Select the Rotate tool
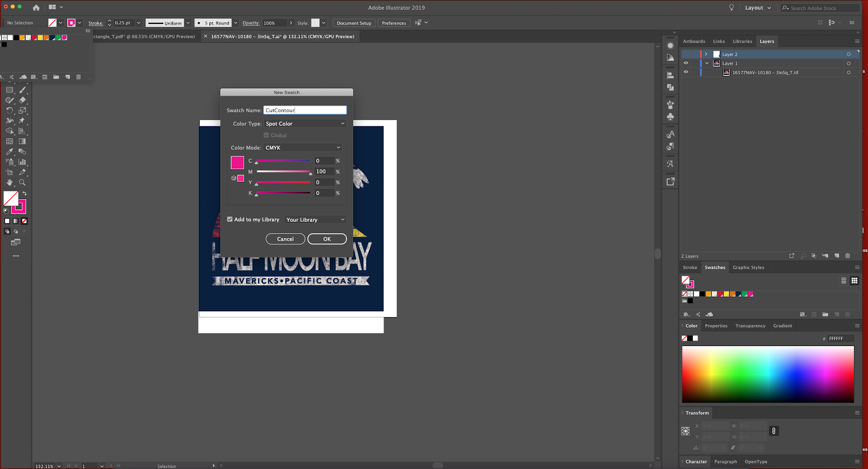The image size is (868, 469). pyautogui.click(x=10, y=111)
